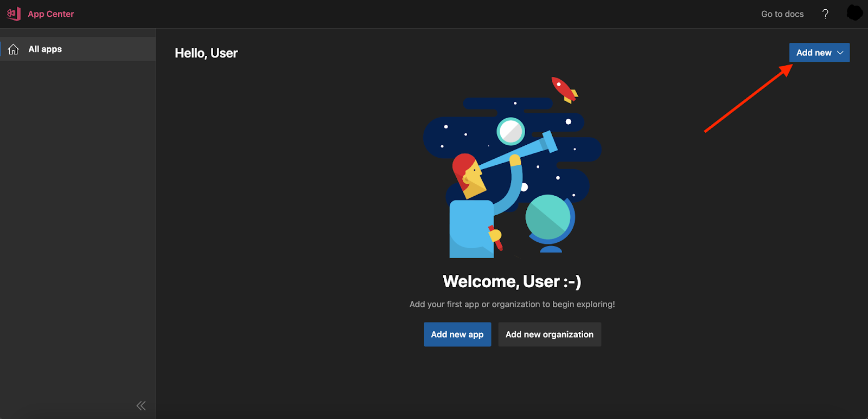
Task: Expand the Add new dropdown
Action: click(x=819, y=53)
